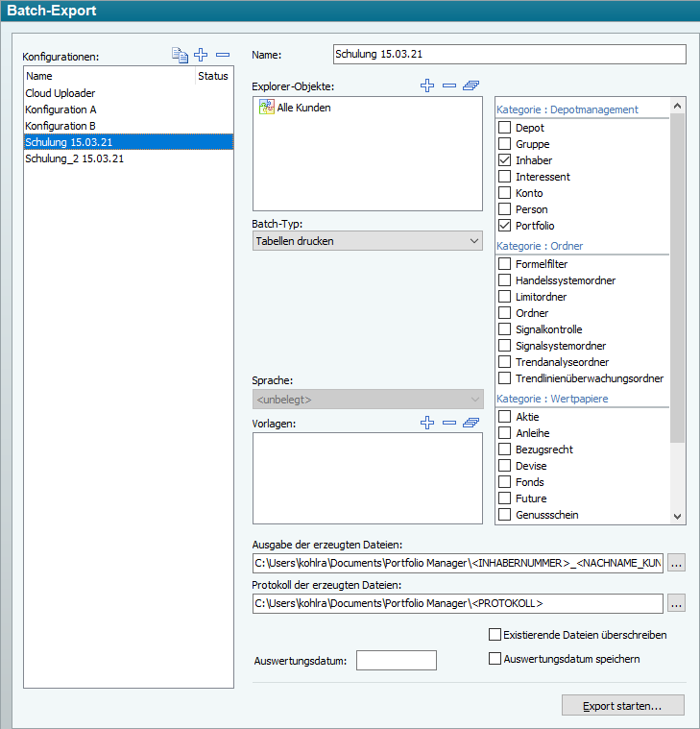Add a new configuration with plus icon
The height and width of the screenshot is (729, 700).
202,56
